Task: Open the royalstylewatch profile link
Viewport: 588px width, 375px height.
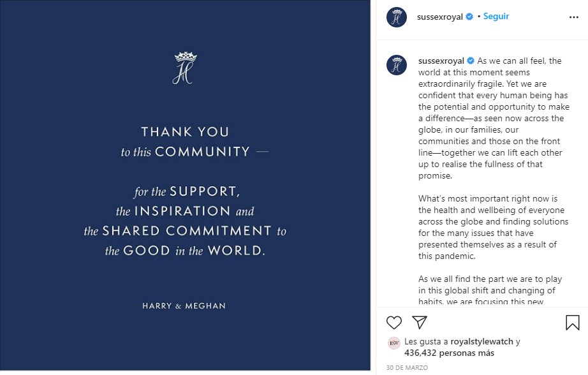Action: (481, 342)
